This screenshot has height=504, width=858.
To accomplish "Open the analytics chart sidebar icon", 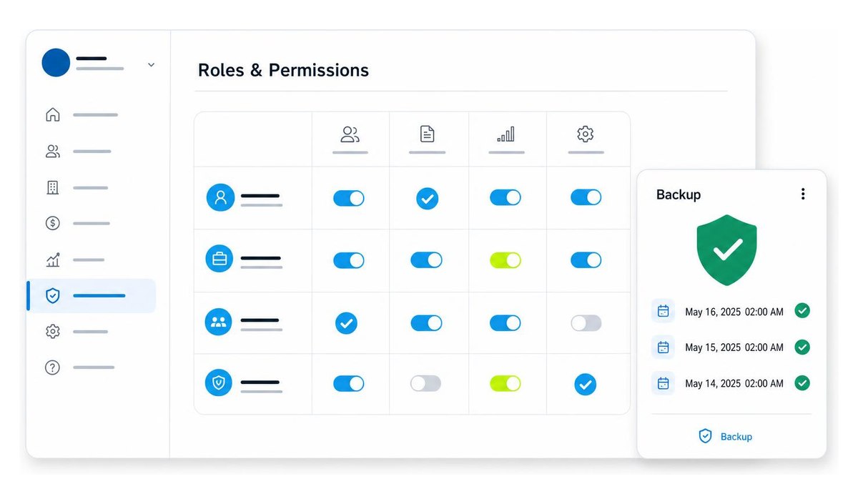I will tap(53, 260).
